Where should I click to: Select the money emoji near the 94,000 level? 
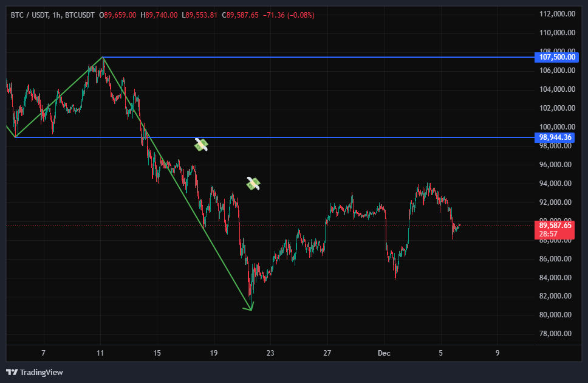tap(253, 183)
